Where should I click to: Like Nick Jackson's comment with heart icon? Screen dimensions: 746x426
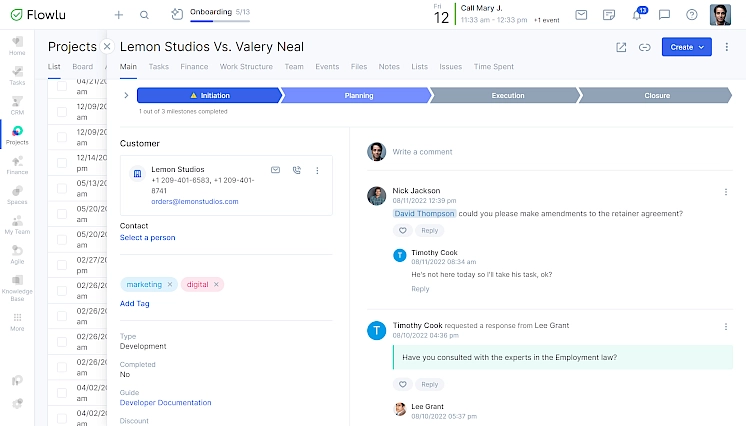coord(403,230)
